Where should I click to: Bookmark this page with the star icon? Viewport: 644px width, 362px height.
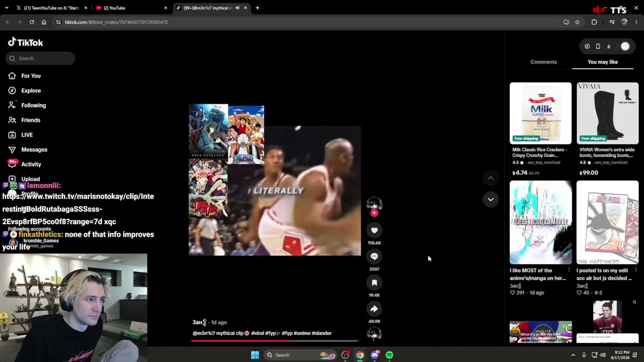coord(577,22)
